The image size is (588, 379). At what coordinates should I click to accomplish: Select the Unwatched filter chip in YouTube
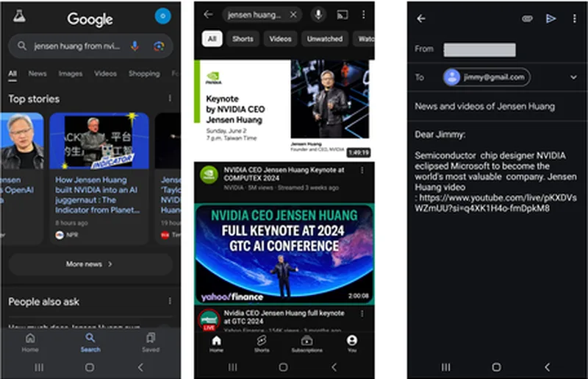(324, 39)
